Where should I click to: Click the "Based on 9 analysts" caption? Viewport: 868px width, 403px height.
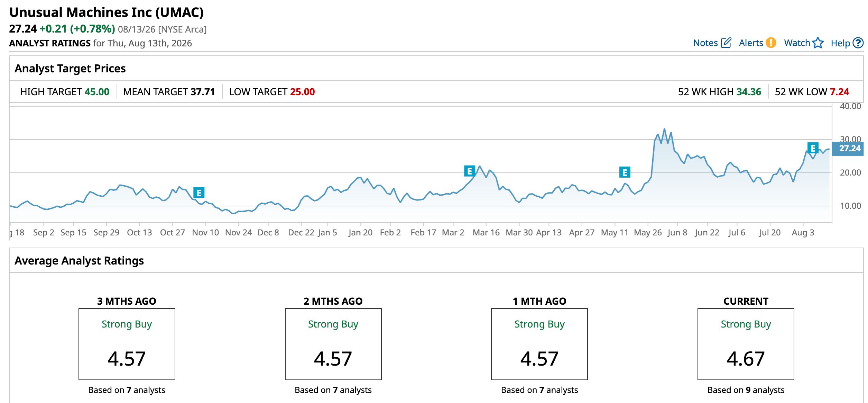(x=746, y=390)
